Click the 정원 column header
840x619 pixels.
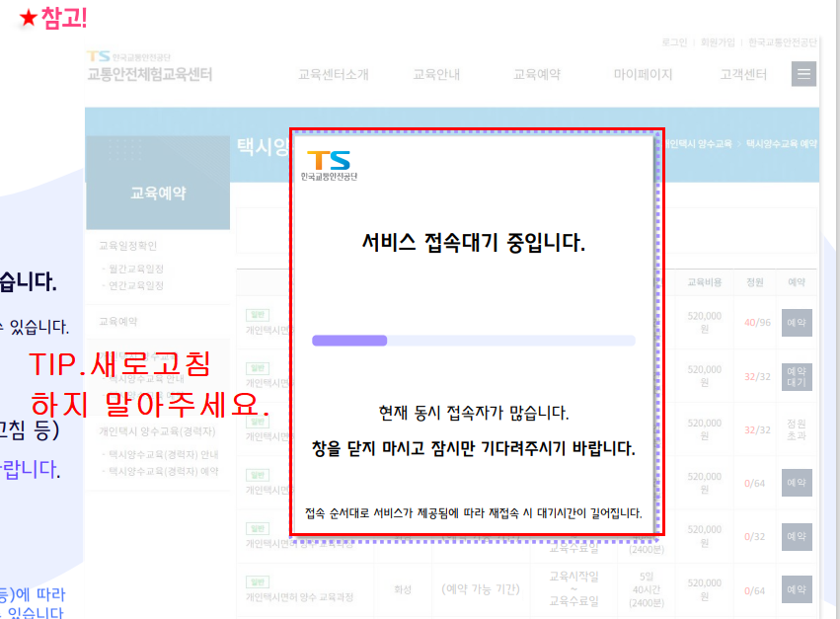pos(755,282)
